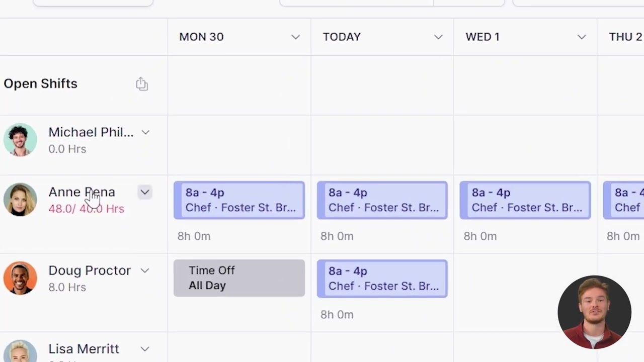
Task: Click the presenter video bubble
Action: 594,312
